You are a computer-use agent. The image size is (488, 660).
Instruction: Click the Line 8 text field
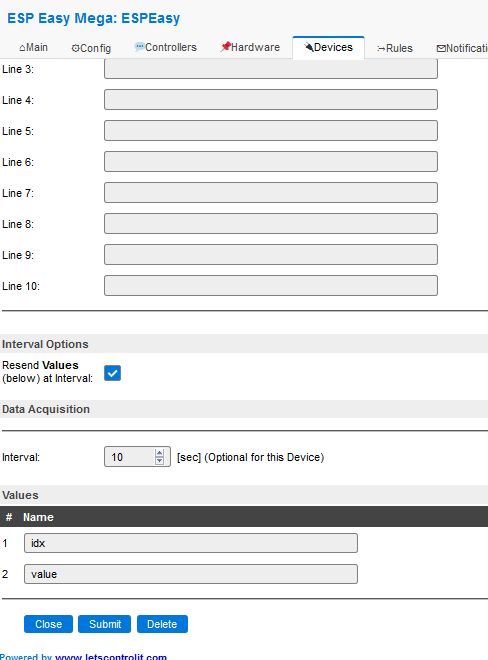[271, 224]
